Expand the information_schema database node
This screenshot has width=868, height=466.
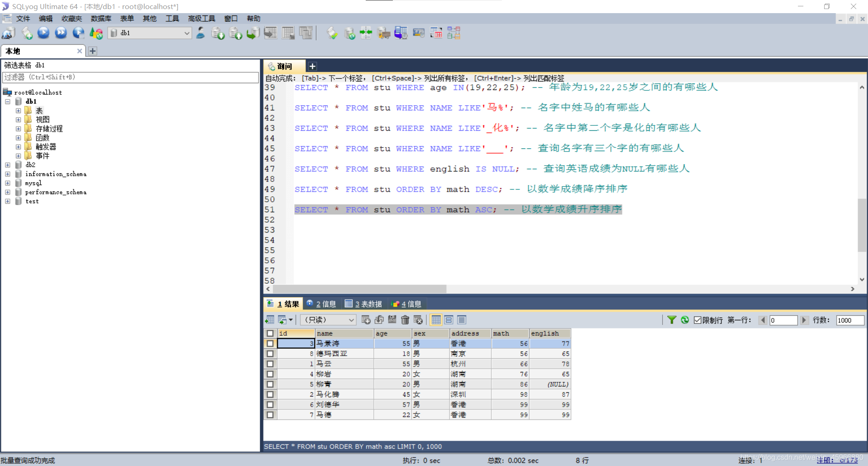coord(8,174)
